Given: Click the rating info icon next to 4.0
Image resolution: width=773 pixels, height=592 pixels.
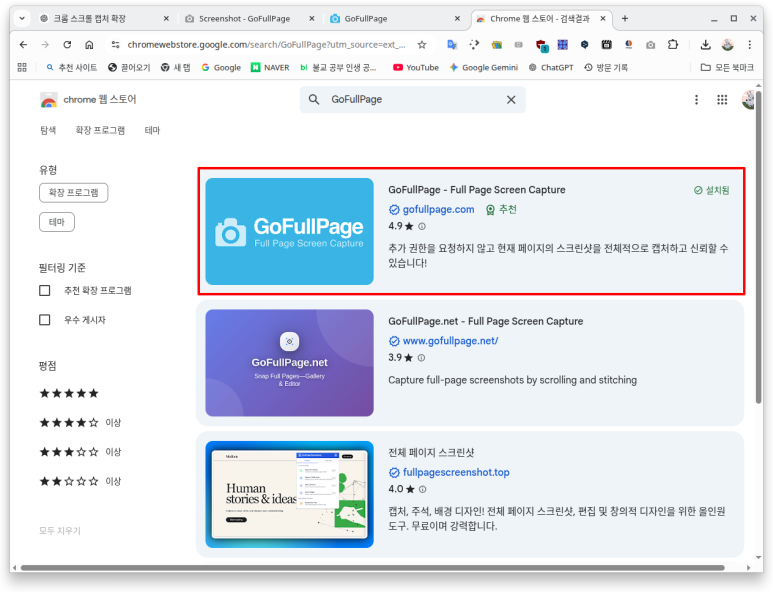Looking at the screenshot, I should 422,489.
